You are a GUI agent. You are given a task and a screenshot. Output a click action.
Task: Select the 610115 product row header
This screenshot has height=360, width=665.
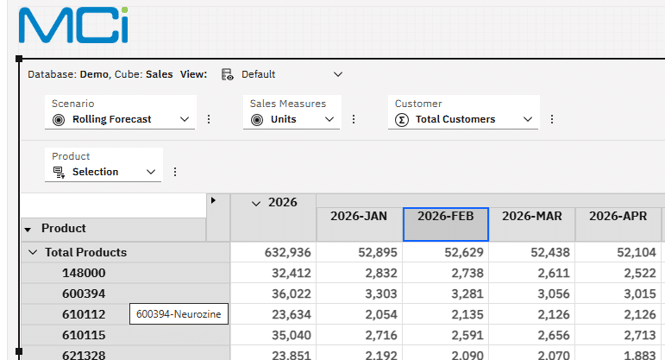[126, 335]
